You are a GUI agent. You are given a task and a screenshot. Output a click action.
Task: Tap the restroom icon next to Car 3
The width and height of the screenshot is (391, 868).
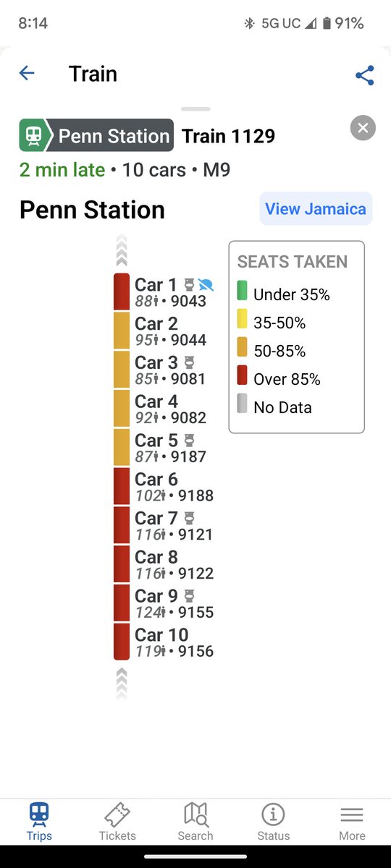point(190,362)
